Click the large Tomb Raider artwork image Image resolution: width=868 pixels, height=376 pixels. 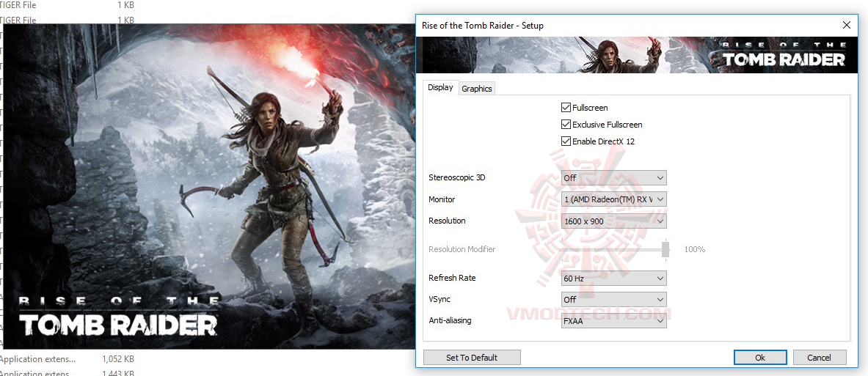pyautogui.click(x=209, y=186)
